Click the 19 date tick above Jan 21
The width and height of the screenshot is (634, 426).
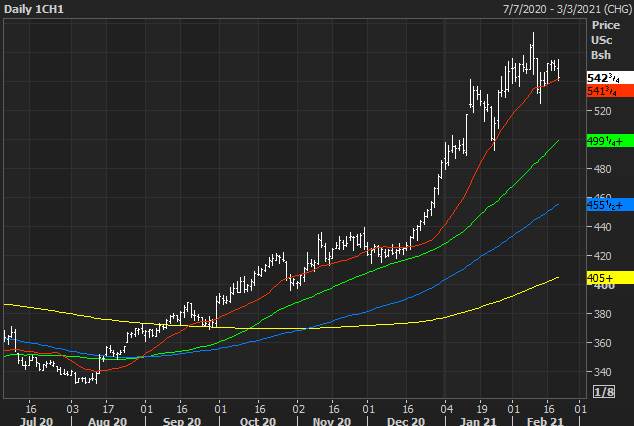coord(482,409)
